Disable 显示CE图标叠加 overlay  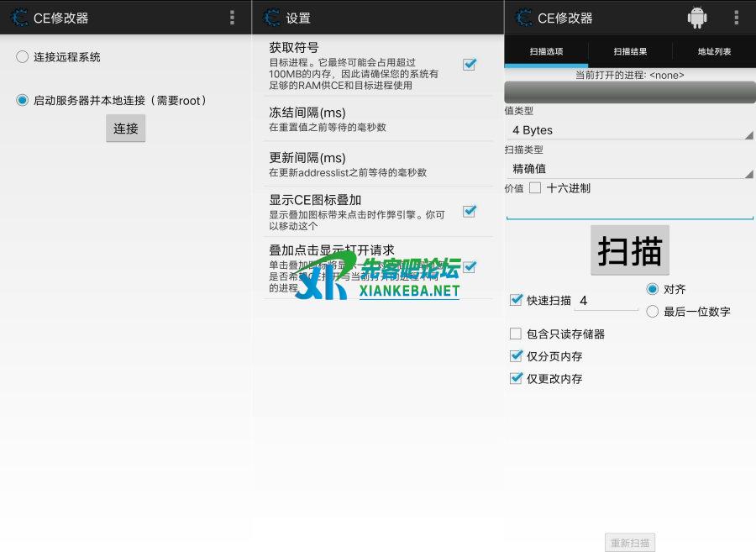tap(468, 212)
